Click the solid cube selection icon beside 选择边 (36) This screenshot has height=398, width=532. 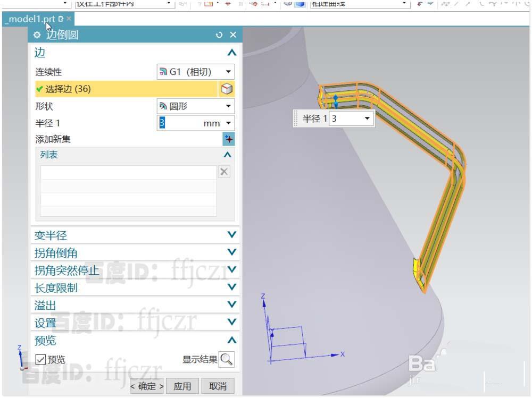[x=227, y=89]
